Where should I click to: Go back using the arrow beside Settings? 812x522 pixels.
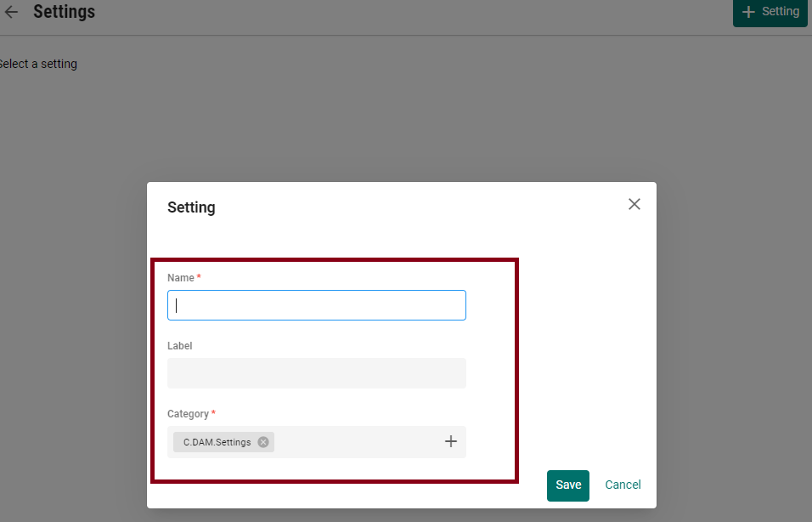coord(11,12)
